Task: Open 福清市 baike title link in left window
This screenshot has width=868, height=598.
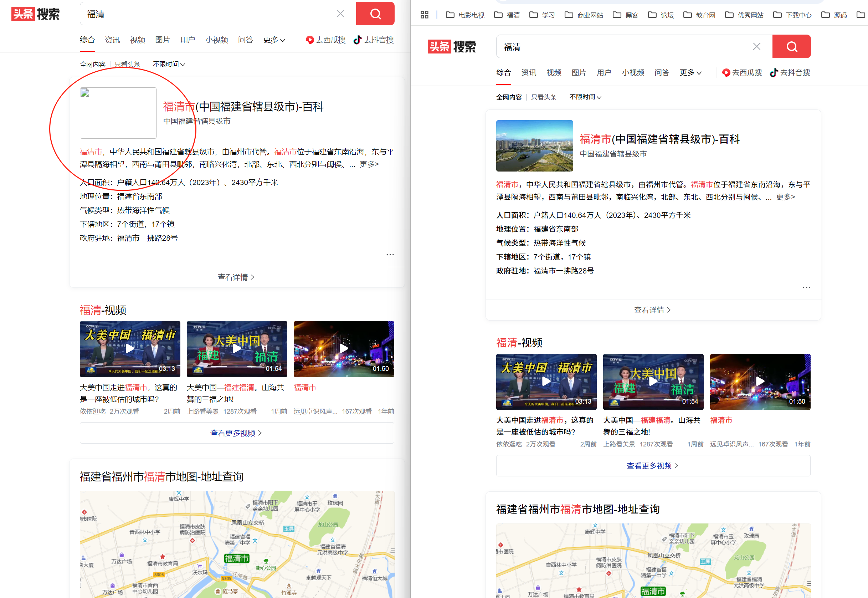Action: (x=243, y=107)
